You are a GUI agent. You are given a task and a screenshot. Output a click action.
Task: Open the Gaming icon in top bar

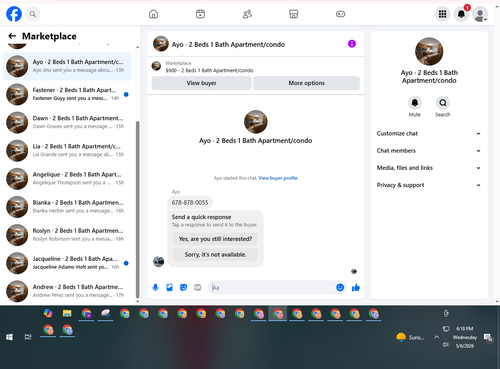pyautogui.click(x=340, y=14)
